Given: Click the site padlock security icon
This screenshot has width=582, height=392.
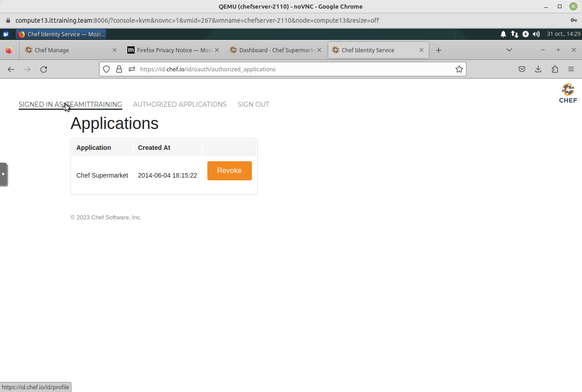Looking at the screenshot, I should [x=119, y=69].
